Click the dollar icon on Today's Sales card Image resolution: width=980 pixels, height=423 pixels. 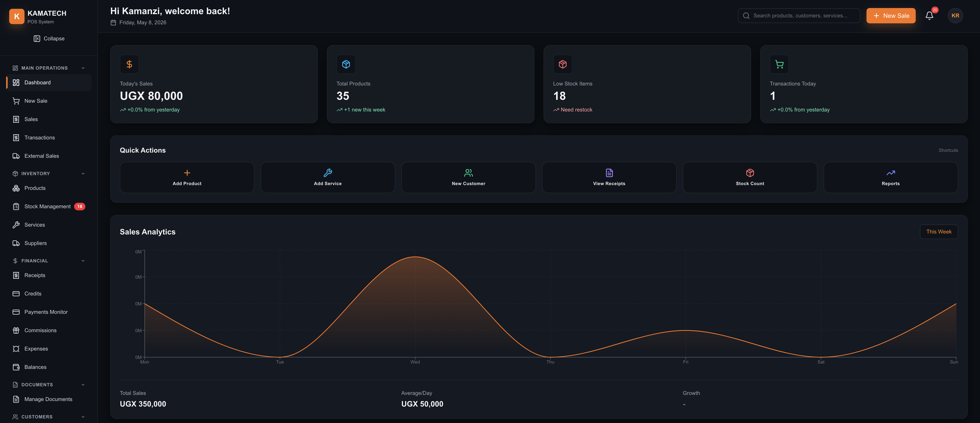click(x=129, y=64)
